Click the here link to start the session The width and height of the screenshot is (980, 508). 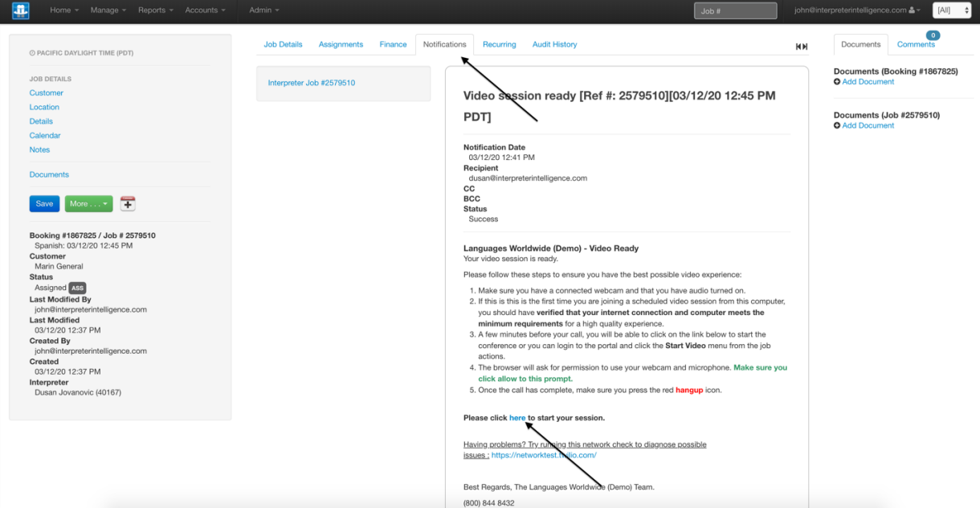pyautogui.click(x=517, y=417)
